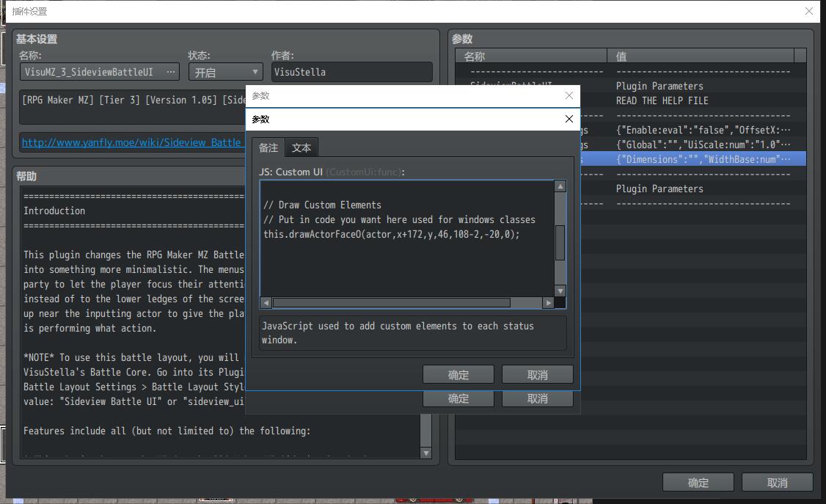Open the yanfly.moe Sideview Battle wiki link
This screenshot has height=504, width=826.
click(x=131, y=142)
